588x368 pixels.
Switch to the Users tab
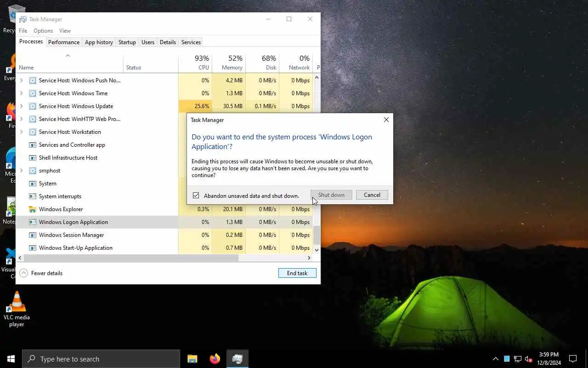(x=148, y=42)
